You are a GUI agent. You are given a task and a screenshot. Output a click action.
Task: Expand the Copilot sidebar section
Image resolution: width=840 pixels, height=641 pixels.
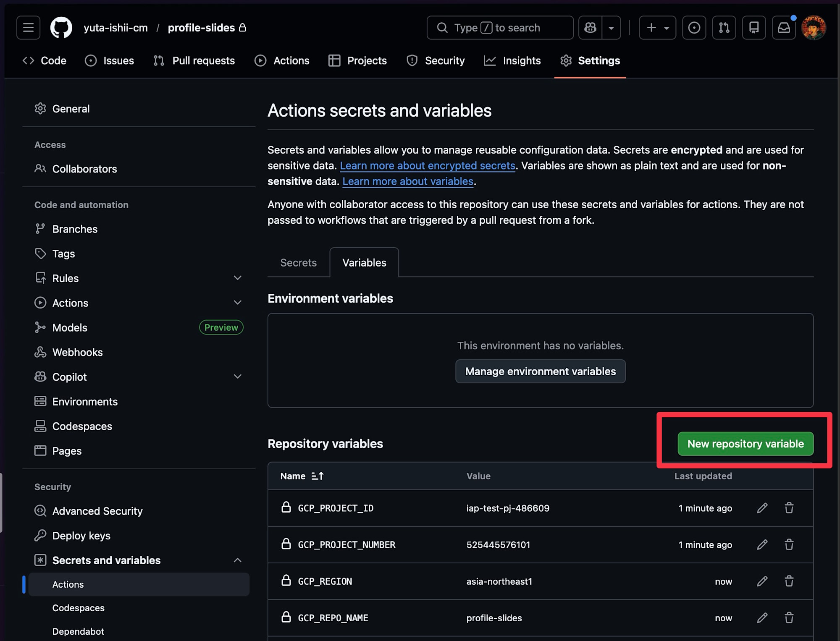(x=237, y=377)
